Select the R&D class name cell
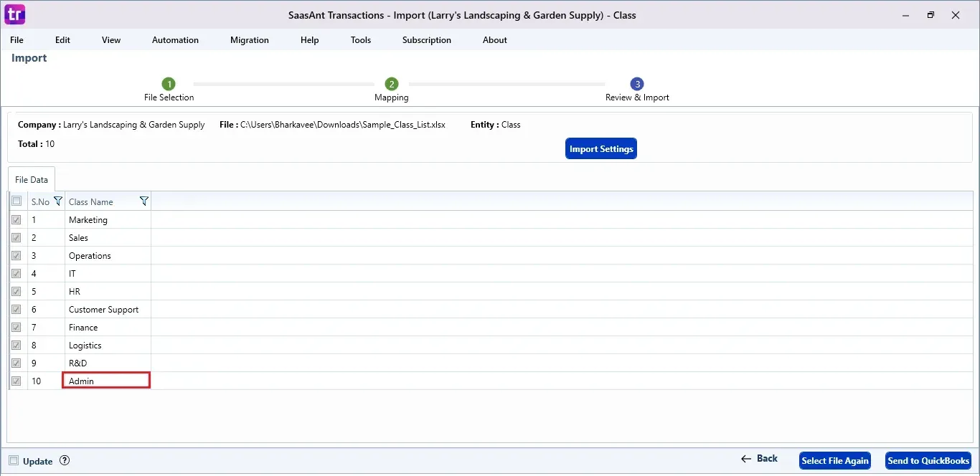The image size is (980, 476). click(108, 363)
